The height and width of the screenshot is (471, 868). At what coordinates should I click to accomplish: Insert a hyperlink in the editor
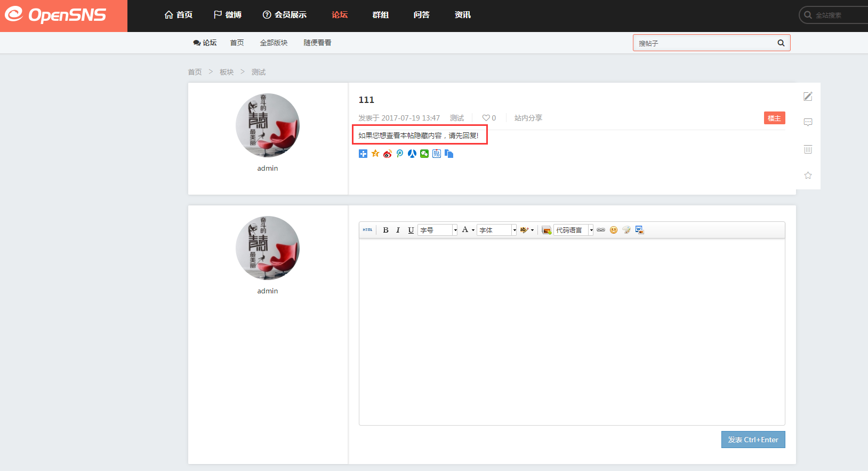(601, 230)
